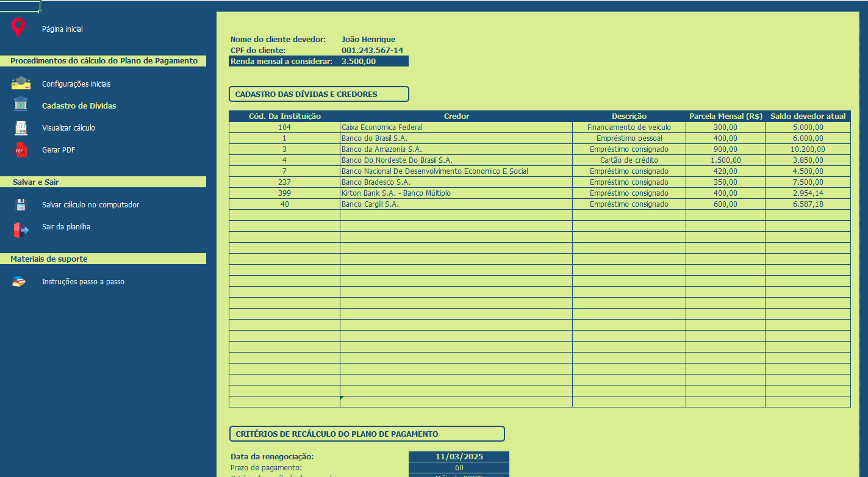Select institution code 399 cell
The height and width of the screenshot is (477, 868).
click(x=284, y=193)
